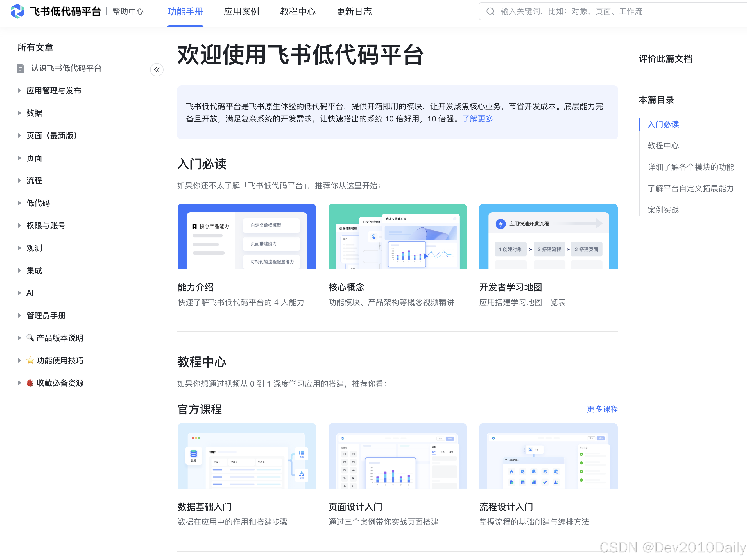Expand the 应用管理与发布 tree section

click(20, 91)
